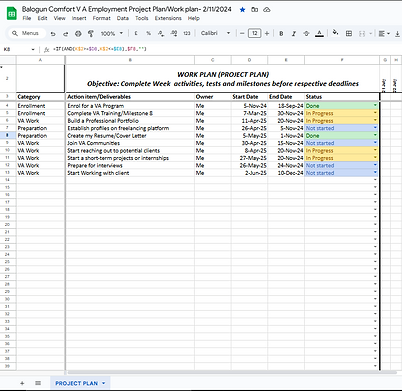Select the "10-Dec-24" end date cell
The width and height of the screenshot is (402, 391).
(286, 173)
